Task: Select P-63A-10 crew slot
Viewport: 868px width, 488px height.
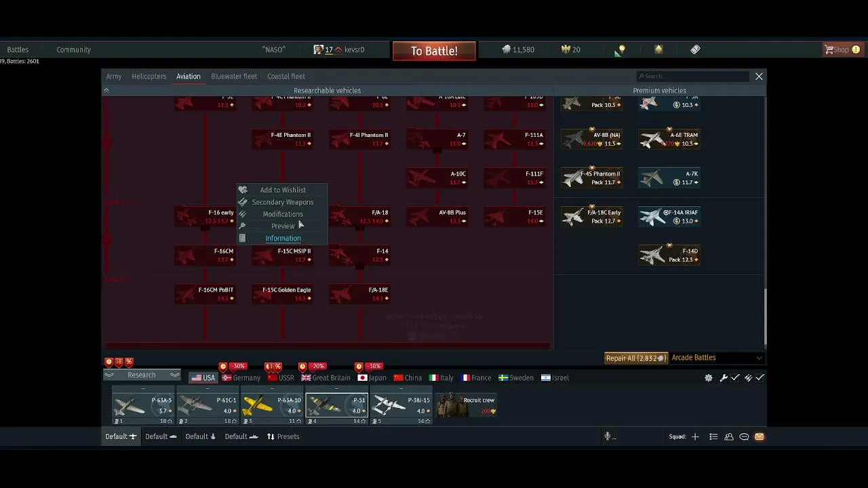Action: click(x=272, y=407)
